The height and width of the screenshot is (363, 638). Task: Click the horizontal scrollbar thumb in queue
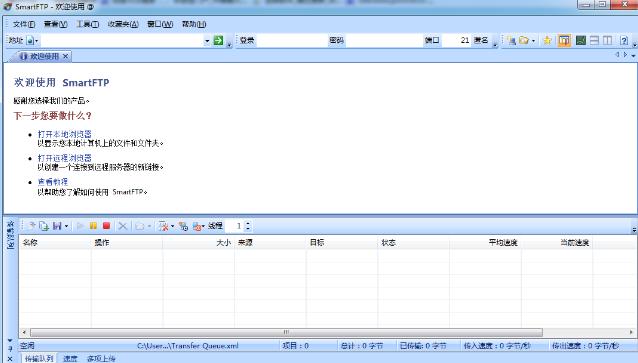coord(286,332)
